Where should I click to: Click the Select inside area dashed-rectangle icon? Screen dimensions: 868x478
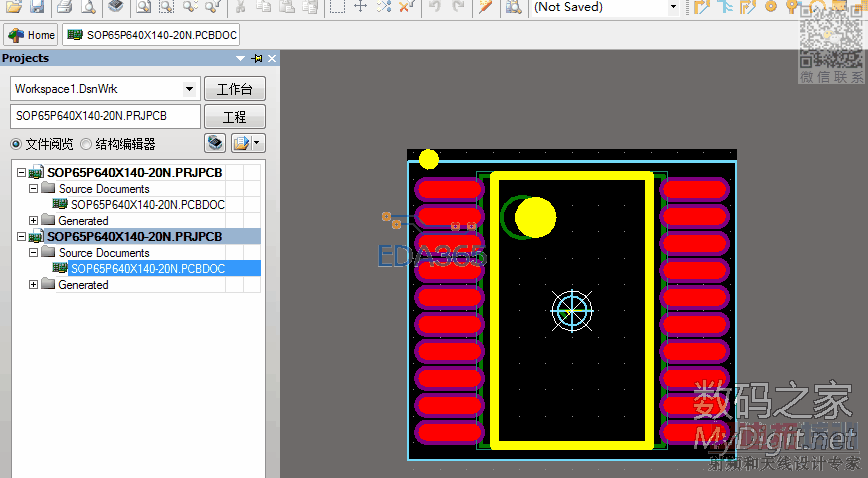pyautogui.click(x=338, y=7)
